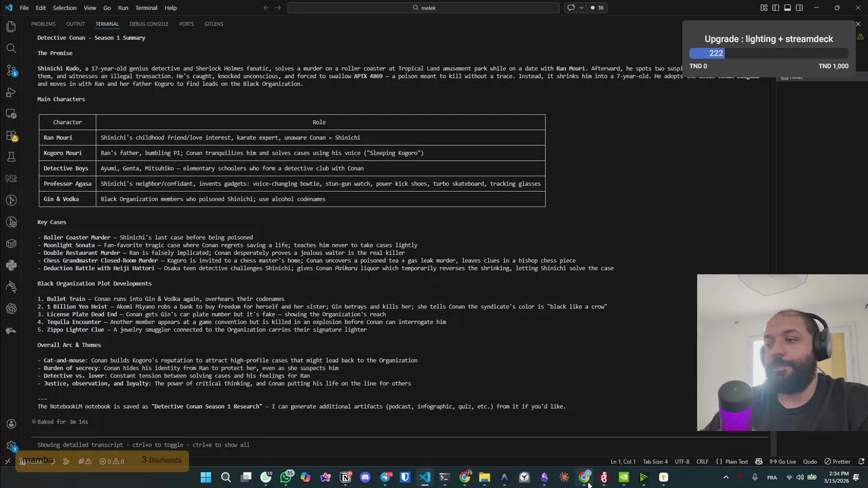Viewport: 868px width, 488px height.
Task: Open the Customize Layout icon
Action: click(764, 7)
